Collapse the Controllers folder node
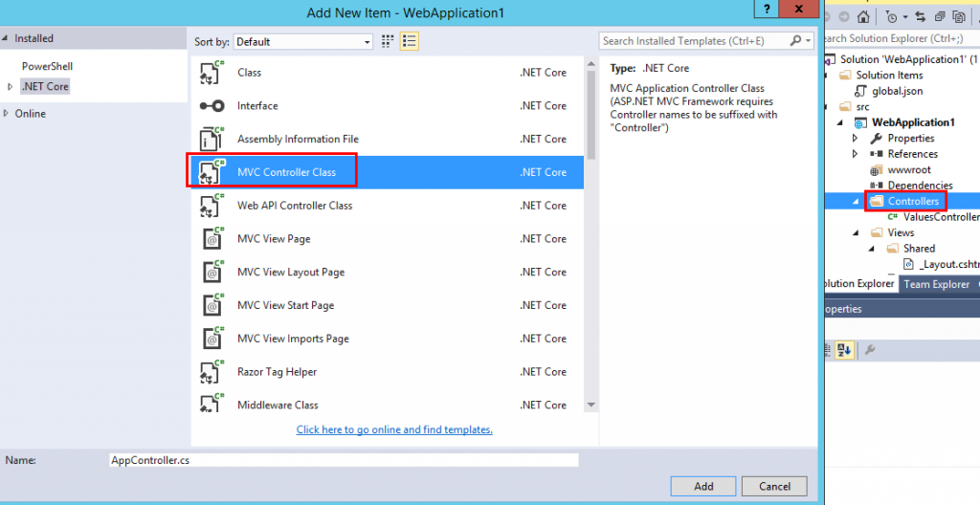Screen dimensions: 980x505 click(x=856, y=201)
